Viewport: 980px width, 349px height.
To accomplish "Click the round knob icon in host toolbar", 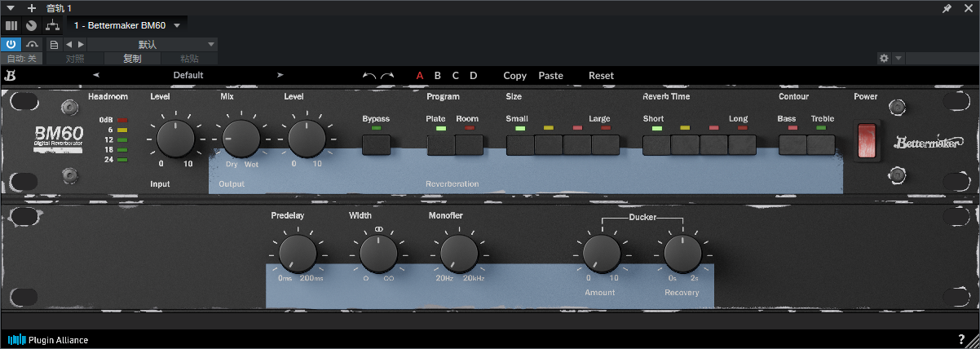I will (31, 25).
